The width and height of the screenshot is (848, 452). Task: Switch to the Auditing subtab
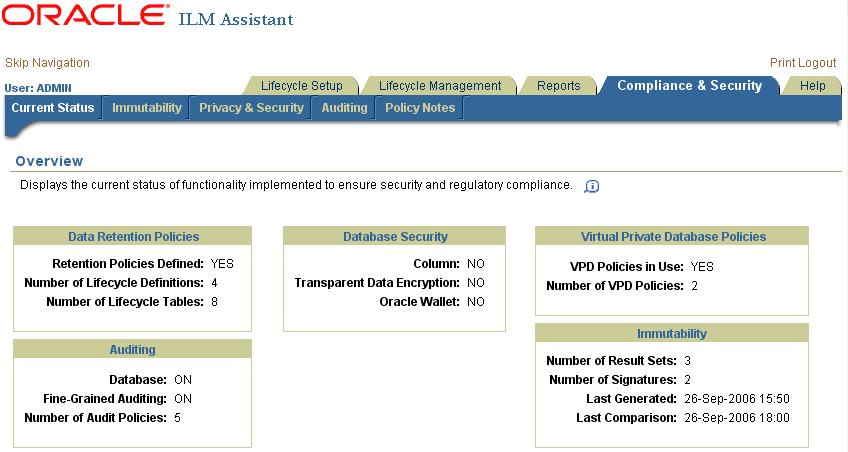(344, 108)
